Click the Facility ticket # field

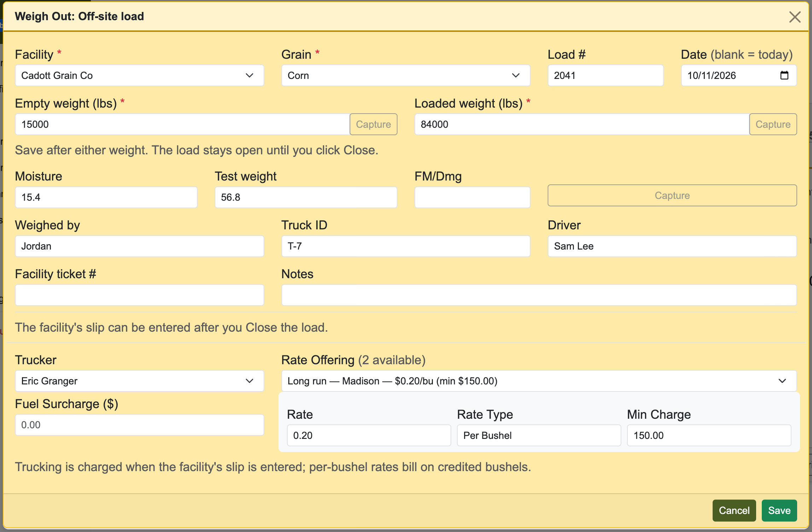tap(139, 295)
